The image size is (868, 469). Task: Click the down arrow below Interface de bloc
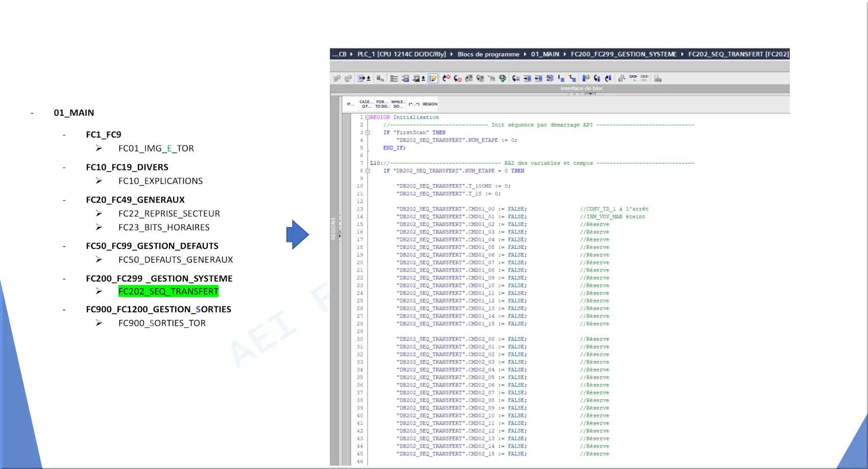590,94
